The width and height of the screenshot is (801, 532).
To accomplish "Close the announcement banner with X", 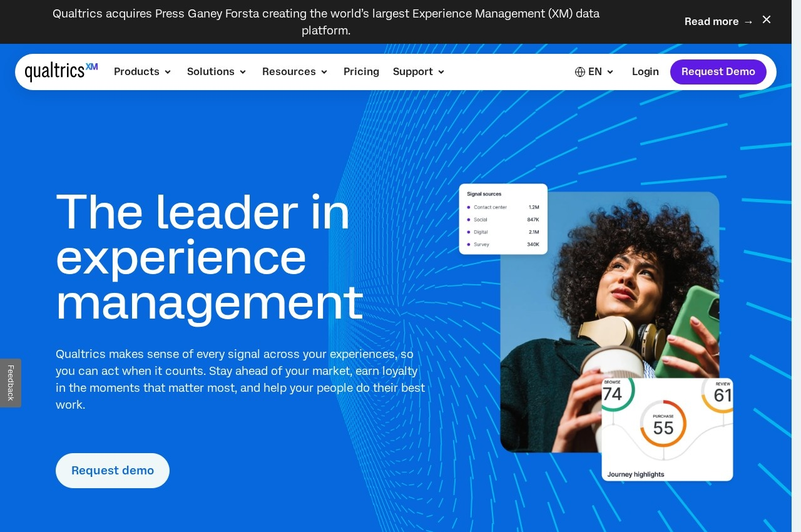I will [767, 20].
